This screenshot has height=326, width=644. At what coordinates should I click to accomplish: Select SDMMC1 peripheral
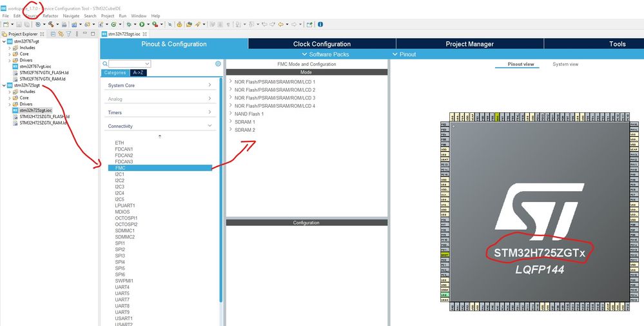(x=125, y=230)
